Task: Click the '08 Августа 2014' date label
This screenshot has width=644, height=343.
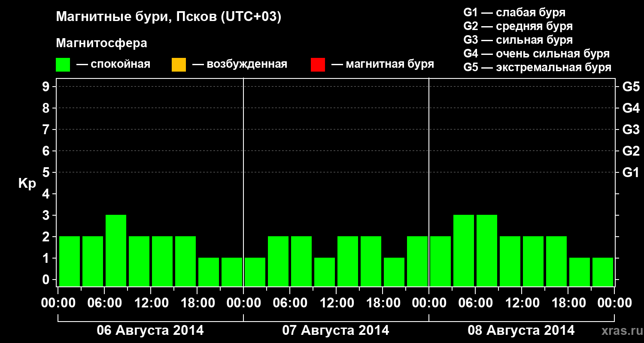Action: [521, 330]
